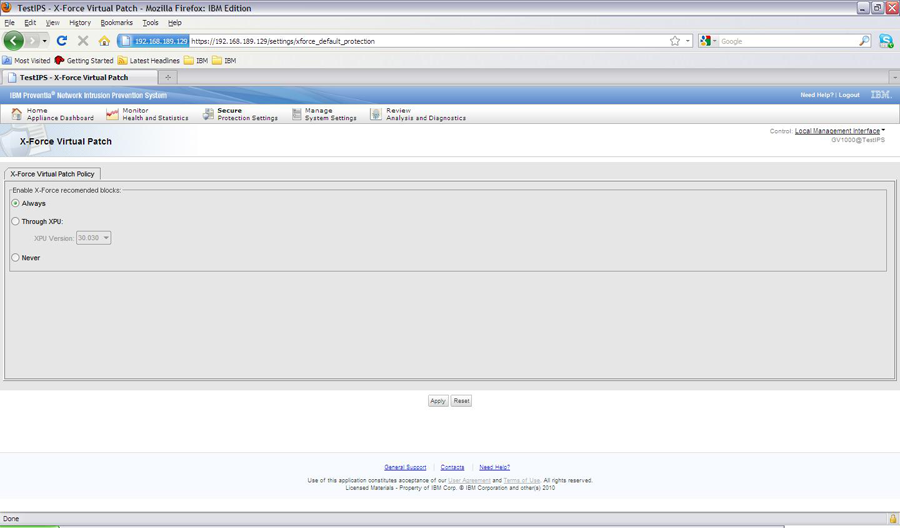Open the Contacts footer link

coord(452,467)
